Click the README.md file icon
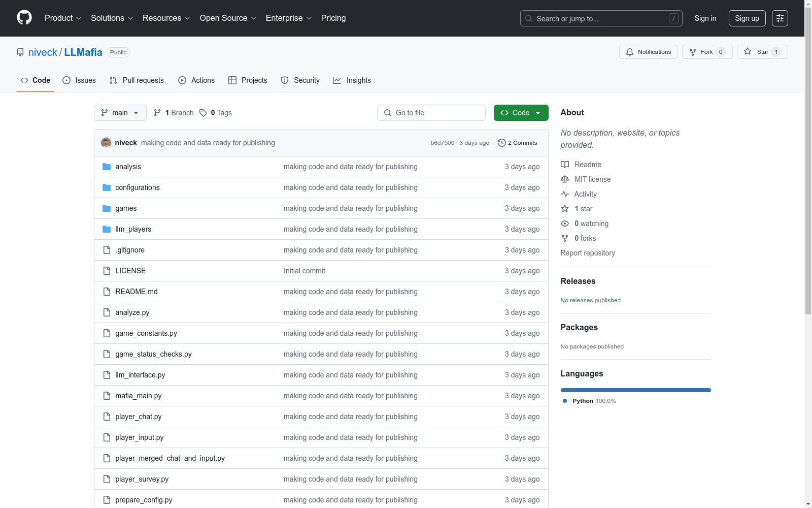Image resolution: width=812 pixels, height=508 pixels. 107,292
